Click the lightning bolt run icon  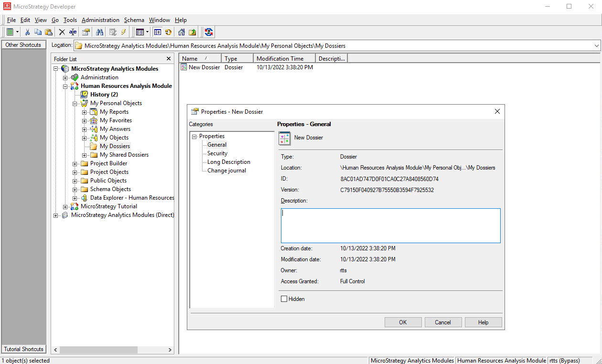pyautogui.click(x=123, y=32)
